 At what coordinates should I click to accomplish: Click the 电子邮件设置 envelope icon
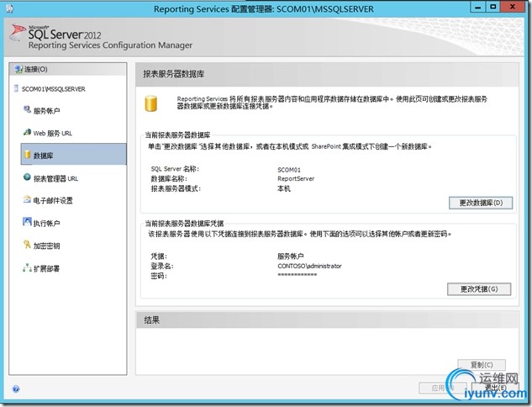(x=27, y=199)
